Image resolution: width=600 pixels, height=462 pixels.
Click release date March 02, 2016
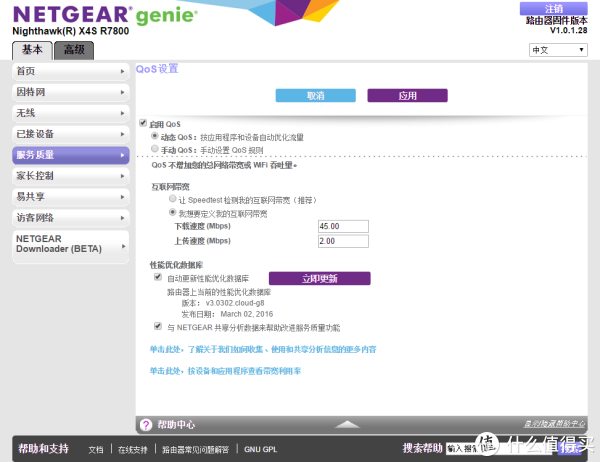247,314
